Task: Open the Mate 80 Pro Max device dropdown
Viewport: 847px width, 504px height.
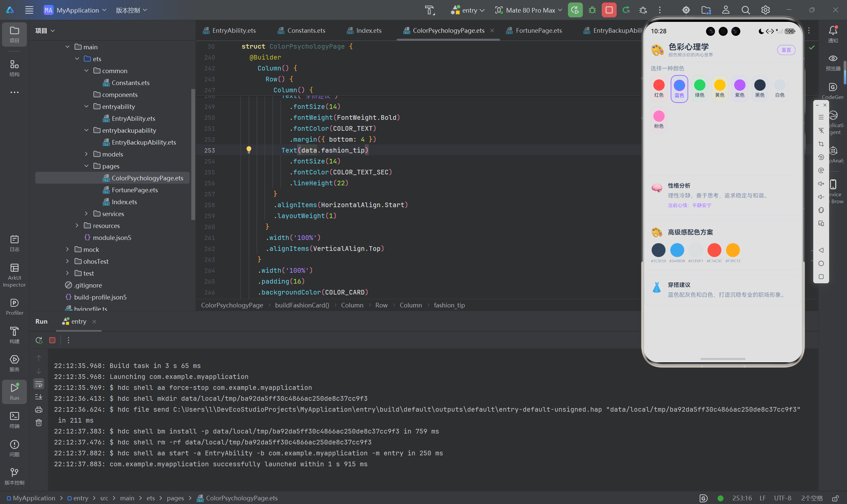Action: click(x=529, y=10)
